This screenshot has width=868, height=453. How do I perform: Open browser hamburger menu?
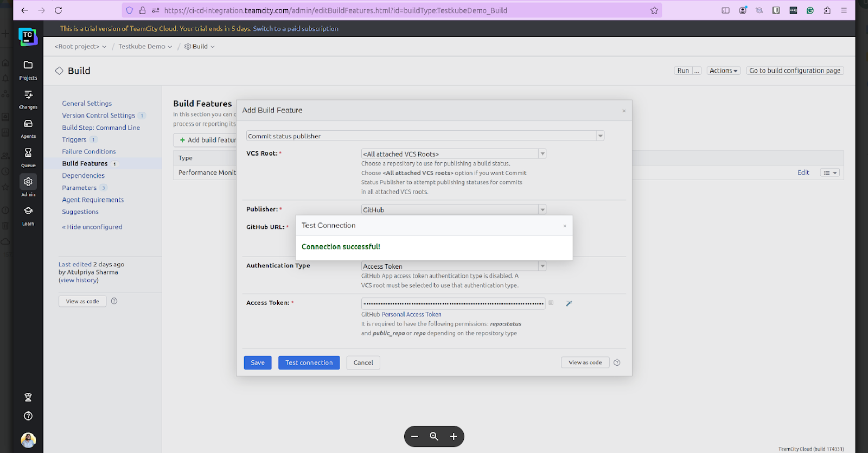click(x=844, y=10)
